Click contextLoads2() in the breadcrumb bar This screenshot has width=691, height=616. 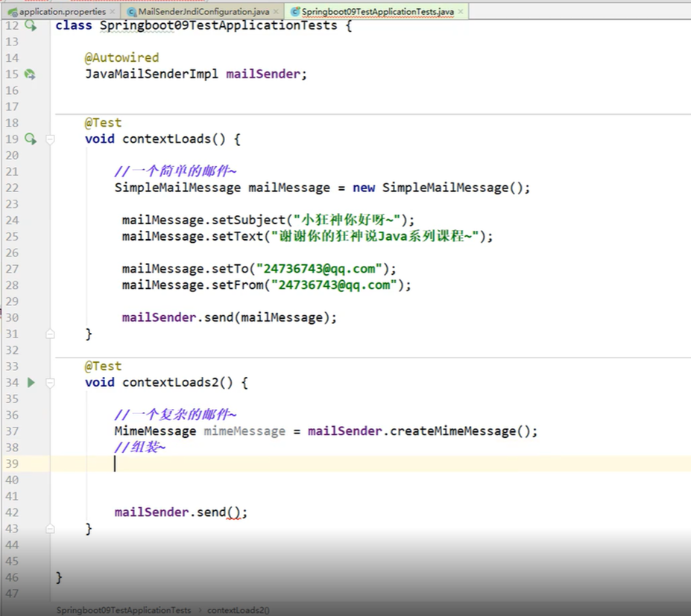239,610
